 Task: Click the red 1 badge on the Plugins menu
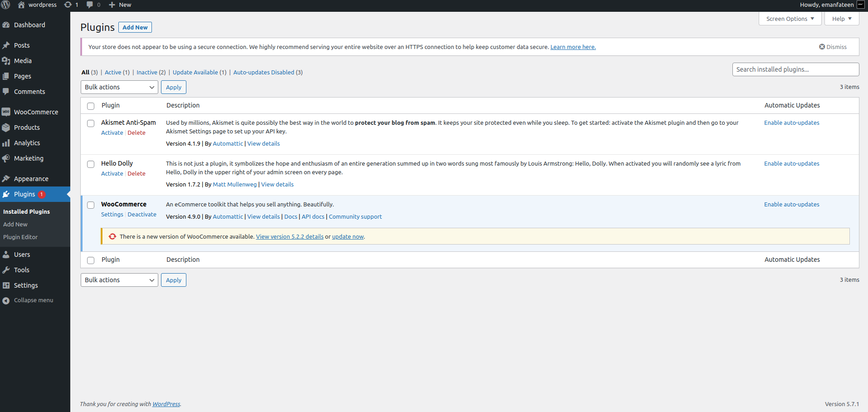[42, 194]
